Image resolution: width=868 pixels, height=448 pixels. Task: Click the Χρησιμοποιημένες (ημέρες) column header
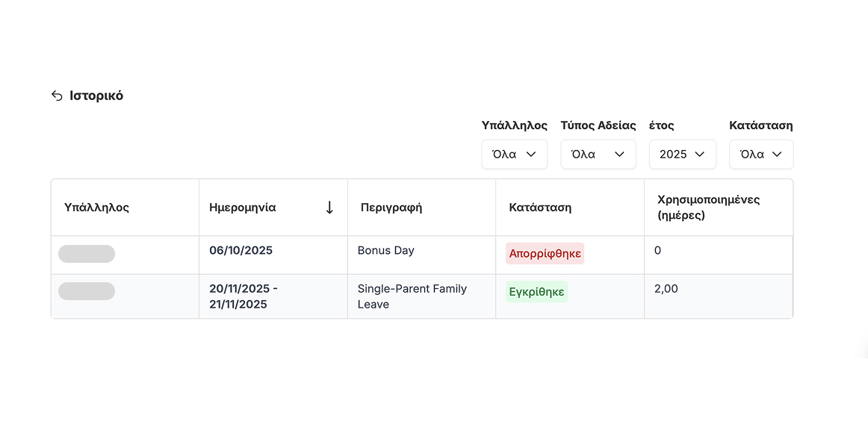[x=708, y=208]
